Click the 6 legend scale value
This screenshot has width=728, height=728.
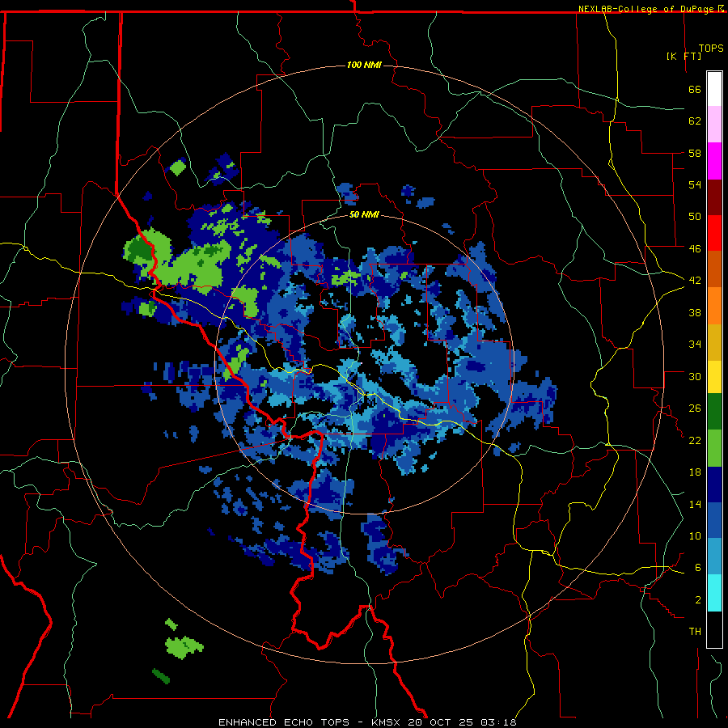coord(697,568)
